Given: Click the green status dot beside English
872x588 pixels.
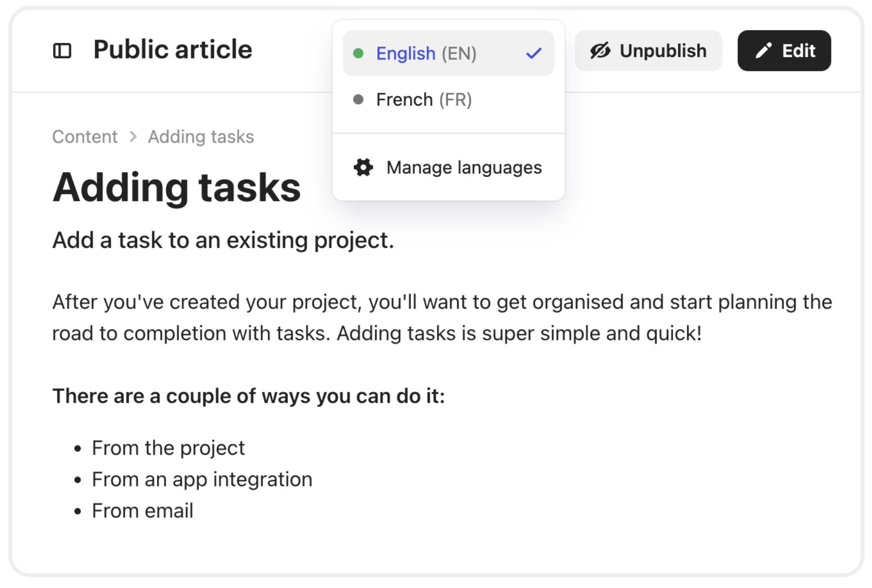Looking at the screenshot, I should pos(358,53).
